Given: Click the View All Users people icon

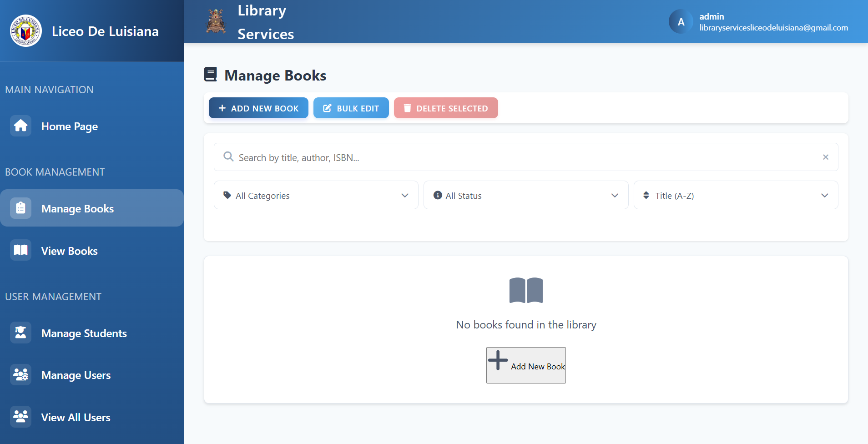Looking at the screenshot, I should pos(20,417).
